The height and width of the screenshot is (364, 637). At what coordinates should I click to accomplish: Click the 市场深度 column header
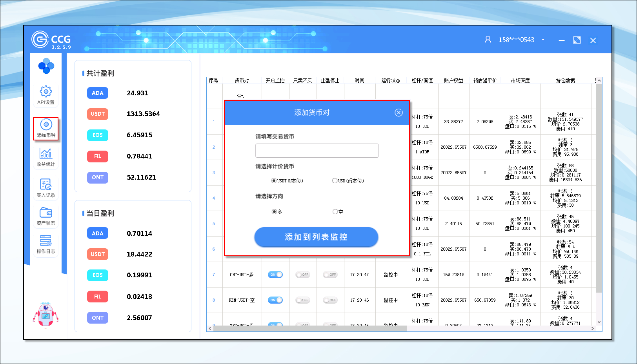[x=520, y=80]
